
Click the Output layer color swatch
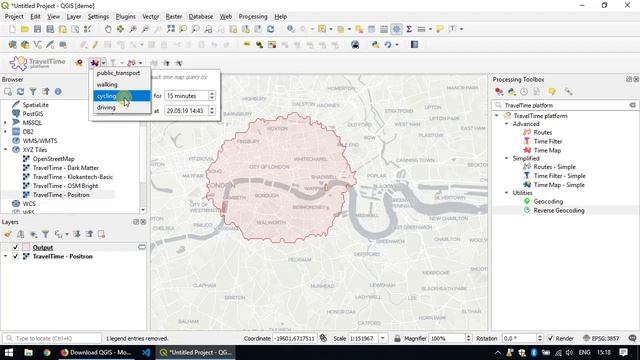tap(26, 247)
